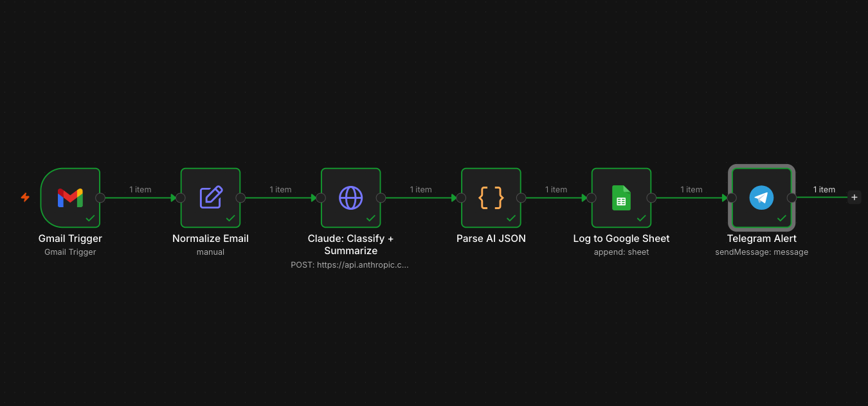Click '1 item' label after Telegram Alert

(824, 189)
